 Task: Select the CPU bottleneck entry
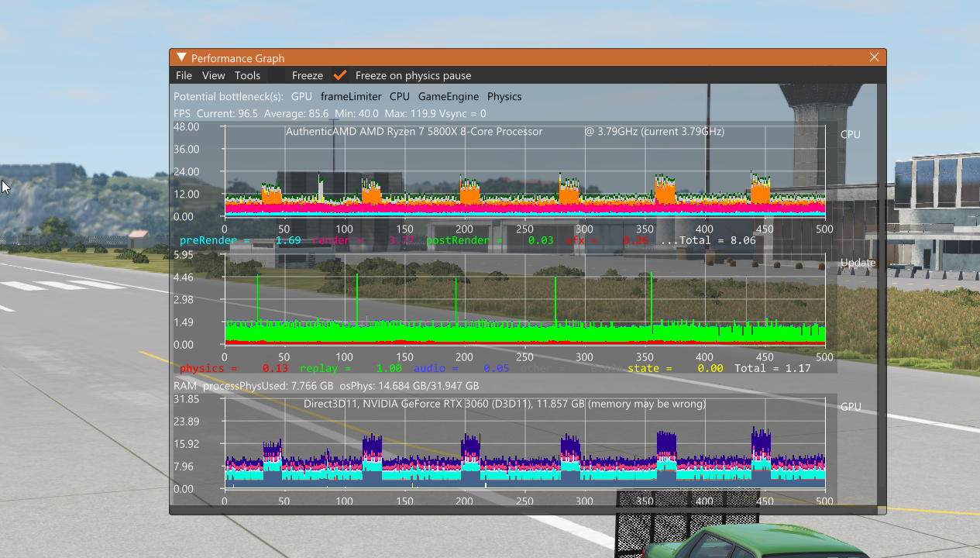(400, 97)
